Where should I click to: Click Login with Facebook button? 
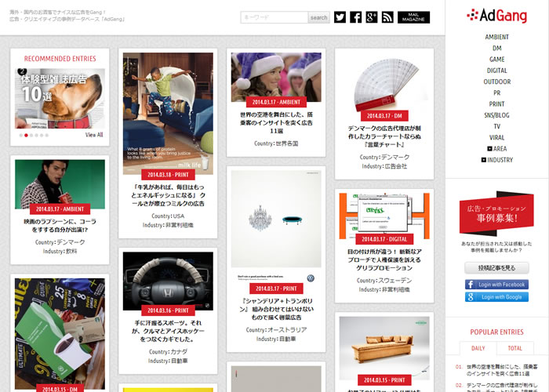[x=496, y=285]
